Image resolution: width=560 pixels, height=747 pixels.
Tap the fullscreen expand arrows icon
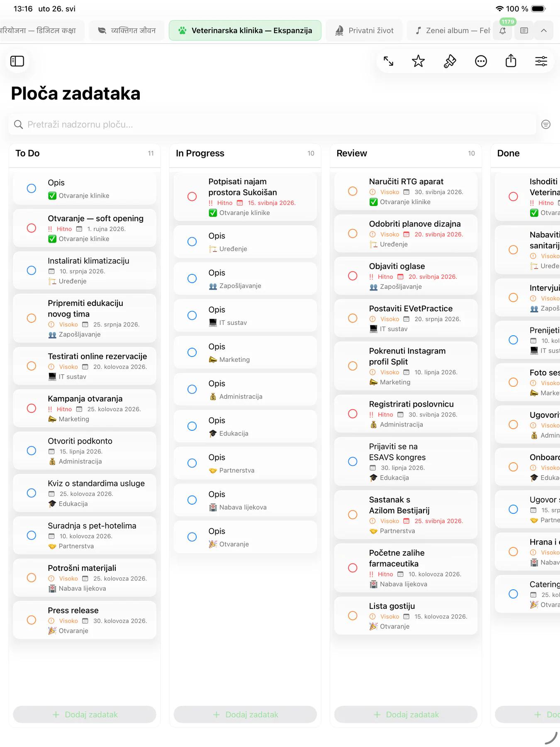point(388,61)
